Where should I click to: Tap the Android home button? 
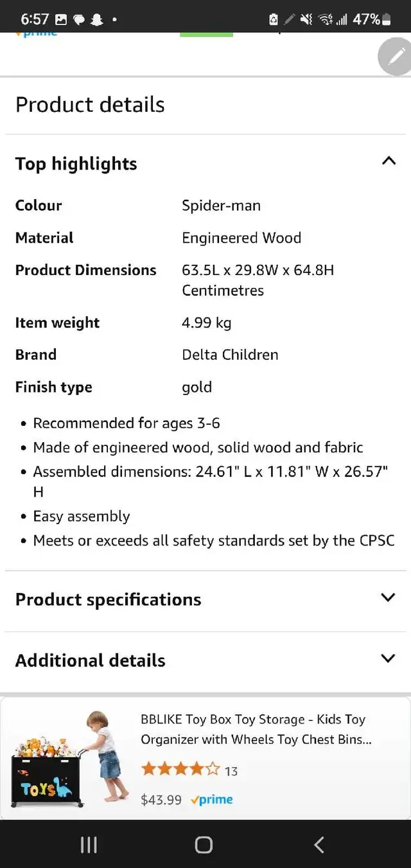click(x=204, y=845)
